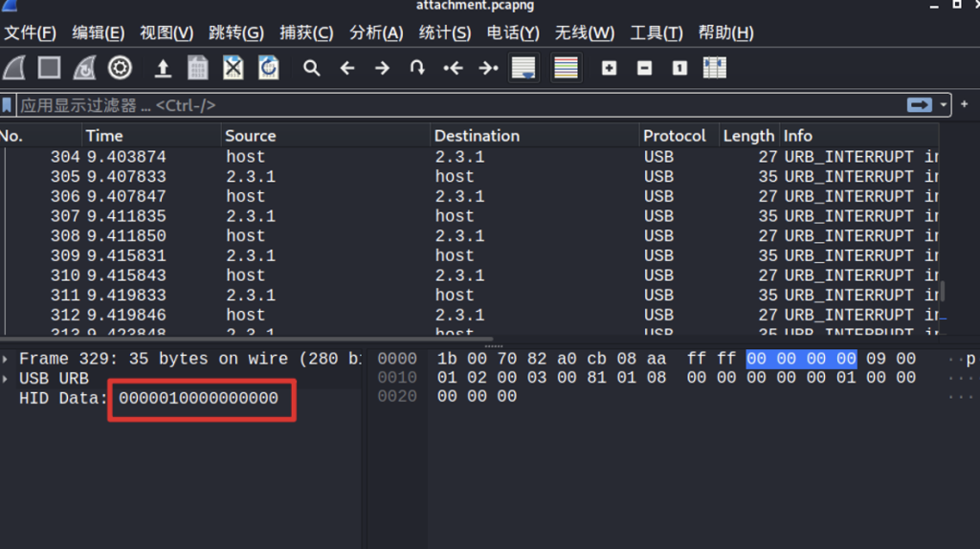Sort packets by the Protocol column header
The image size is (980, 549).
(x=675, y=136)
